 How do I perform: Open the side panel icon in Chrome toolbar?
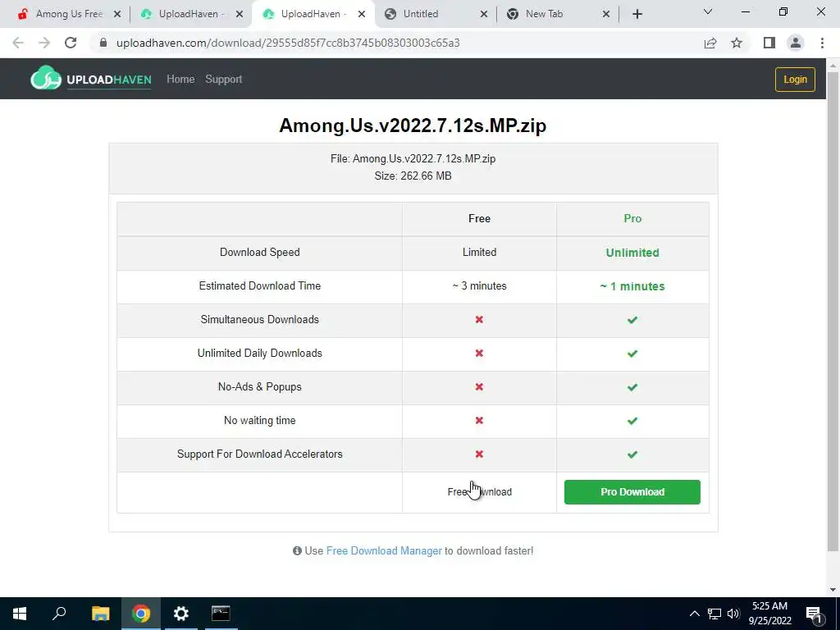click(769, 43)
